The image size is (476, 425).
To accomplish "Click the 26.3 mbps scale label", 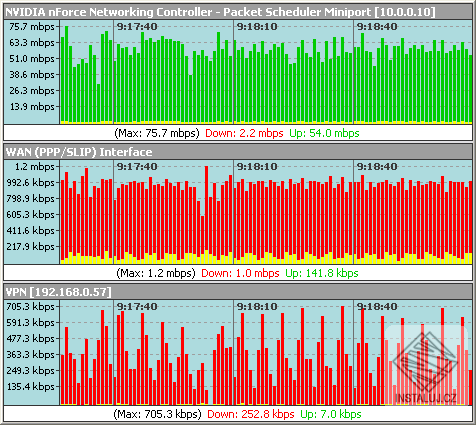I will (x=32, y=91).
